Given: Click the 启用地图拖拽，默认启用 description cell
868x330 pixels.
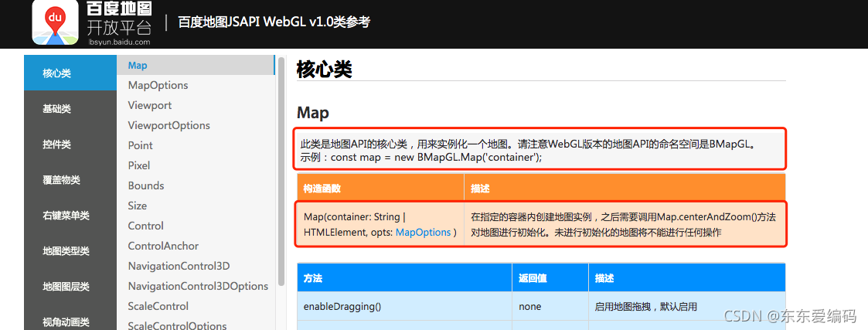Looking at the screenshot, I should (x=687, y=306).
